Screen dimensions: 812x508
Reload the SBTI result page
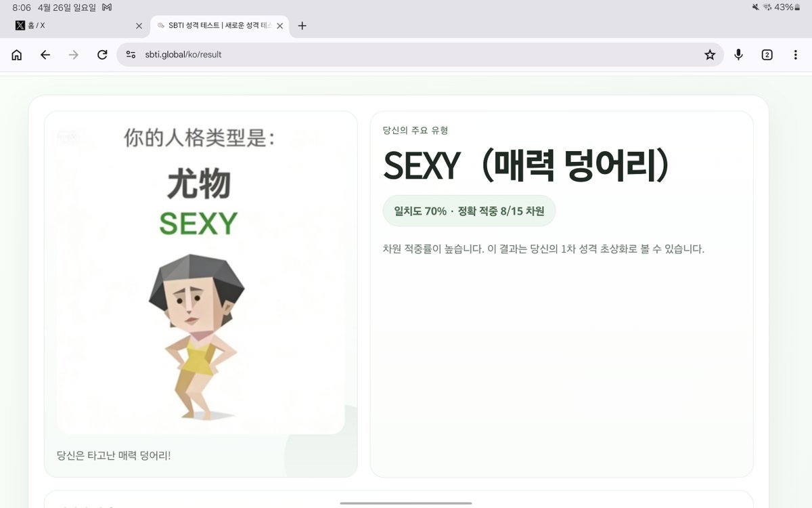pos(102,55)
